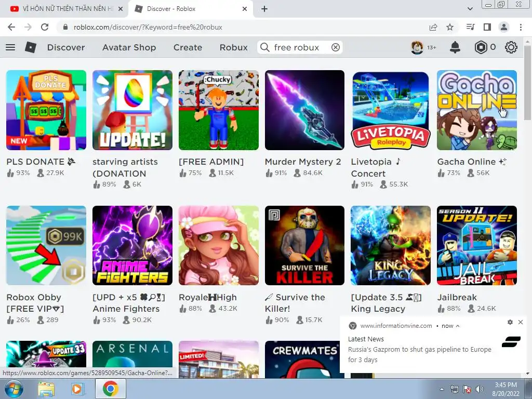The image size is (532, 399).
Task: Open Avatar Shop in navigation
Action: click(129, 47)
